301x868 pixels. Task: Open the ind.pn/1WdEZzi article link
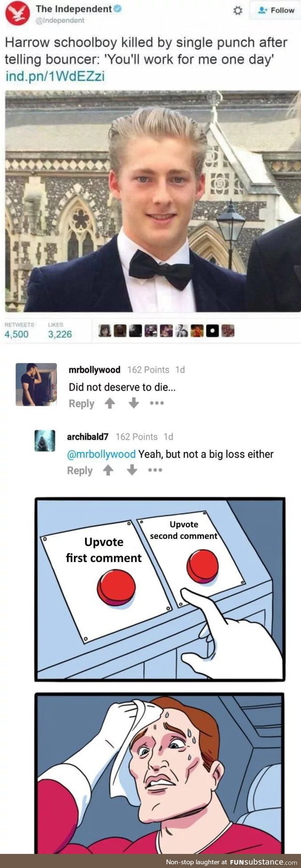click(x=55, y=76)
